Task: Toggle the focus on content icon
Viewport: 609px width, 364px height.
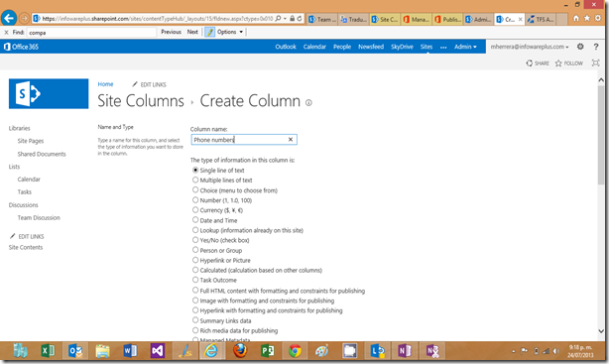Action: 595,62
